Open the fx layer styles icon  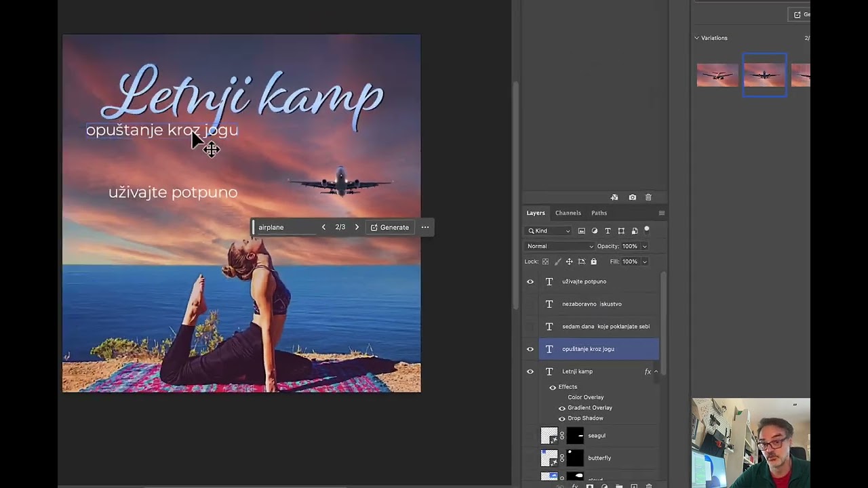pyautogui.click(x=574, y=486)
